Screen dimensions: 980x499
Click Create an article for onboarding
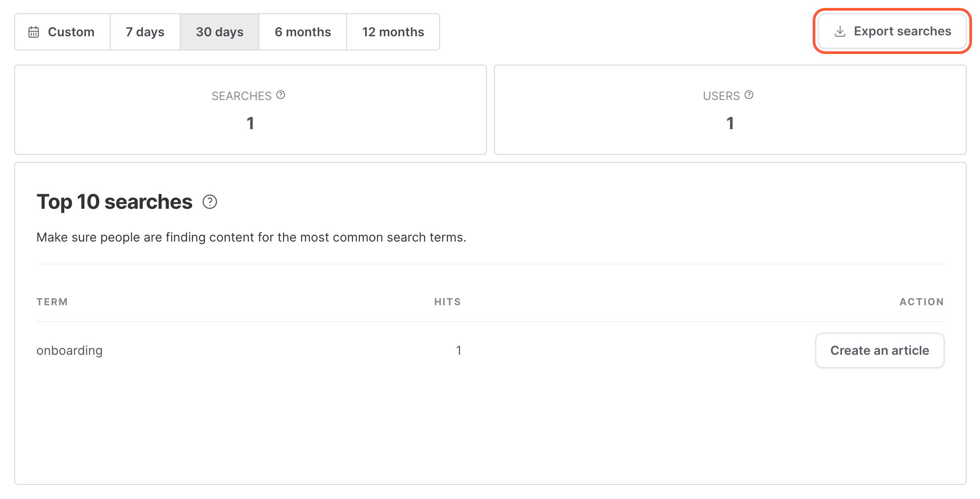click(x=880, y=350)
